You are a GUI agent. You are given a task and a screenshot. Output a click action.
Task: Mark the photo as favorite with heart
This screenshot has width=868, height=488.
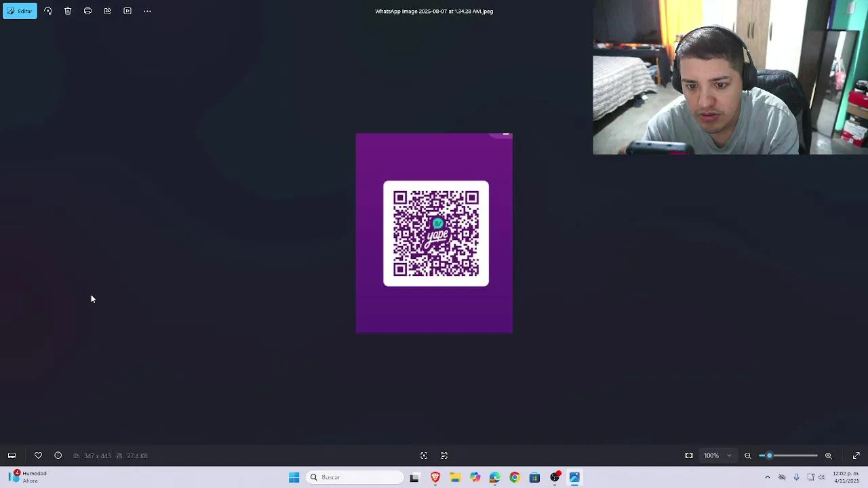pos(38,455)
